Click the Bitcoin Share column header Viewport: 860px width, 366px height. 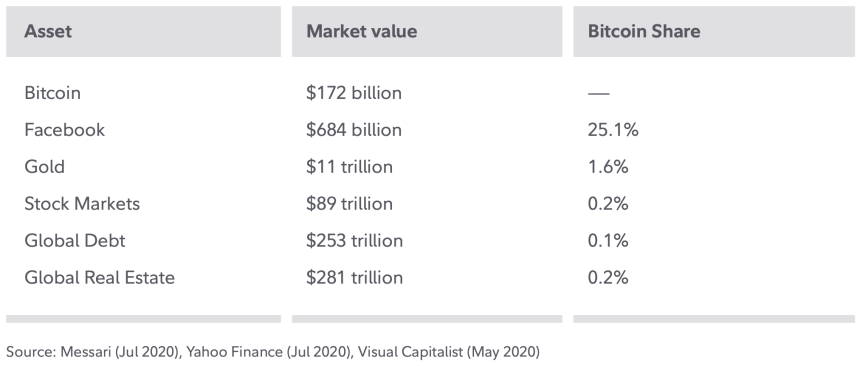(644, 31)
